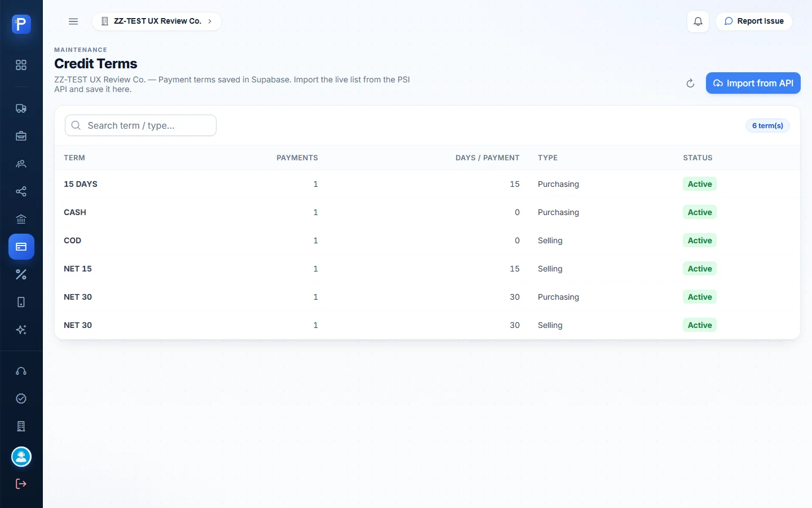Click the MAINTENANCE breadcrumb label
This screenshot has height=508, width=812.
point(81,50)
